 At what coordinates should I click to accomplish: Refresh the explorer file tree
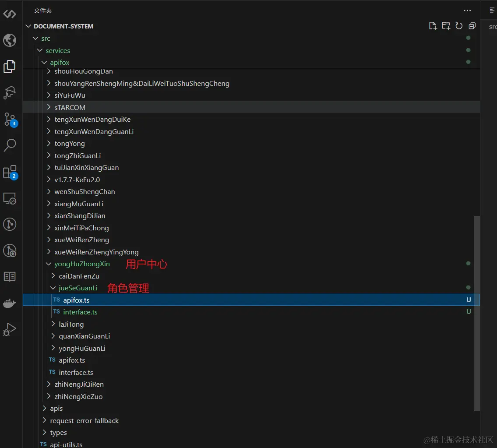459,26
